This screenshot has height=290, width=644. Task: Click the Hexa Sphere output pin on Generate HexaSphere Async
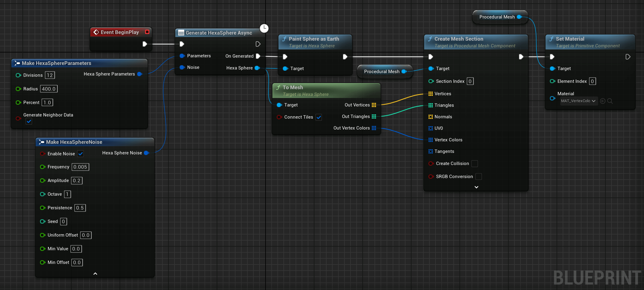pos(257,68)
